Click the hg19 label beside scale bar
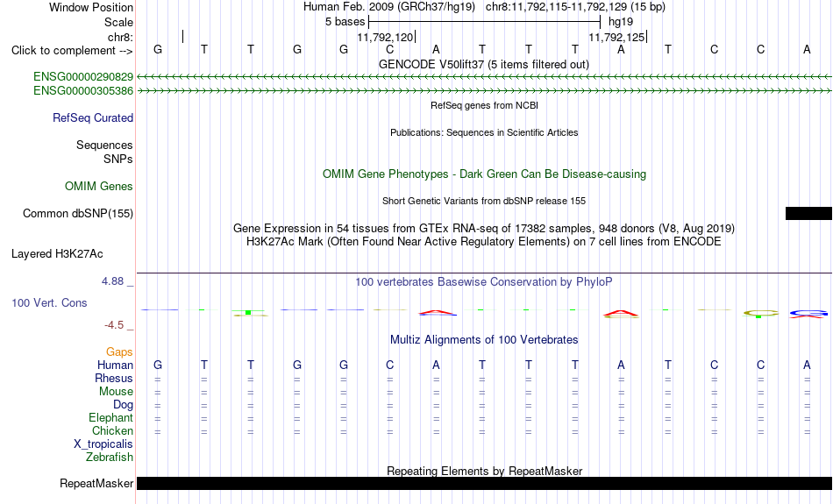 [621, 22]
